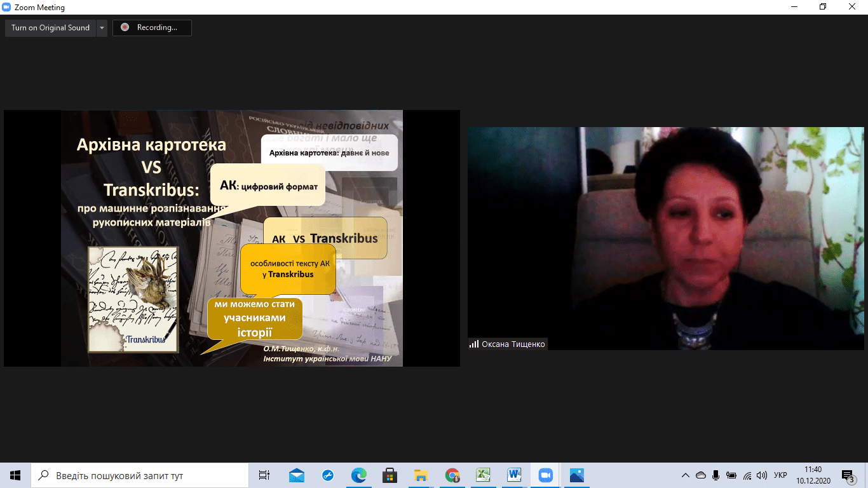Click the taskbar search input field
Viewport: 868px width, 488px height.
(140, 475)
